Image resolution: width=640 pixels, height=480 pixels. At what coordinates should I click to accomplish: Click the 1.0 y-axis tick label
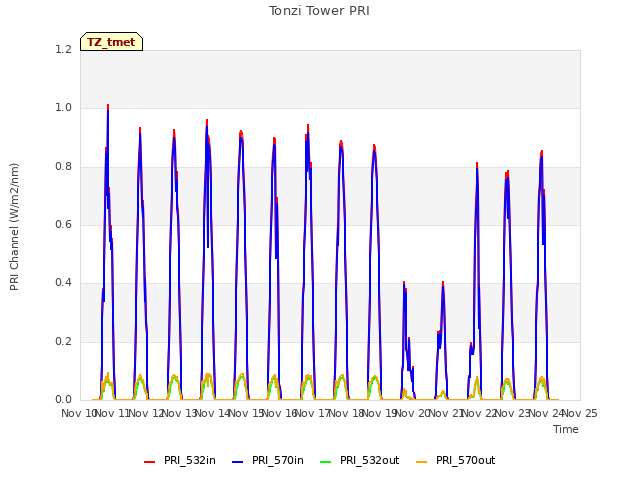pyautogui.click(x=63, y=108)
